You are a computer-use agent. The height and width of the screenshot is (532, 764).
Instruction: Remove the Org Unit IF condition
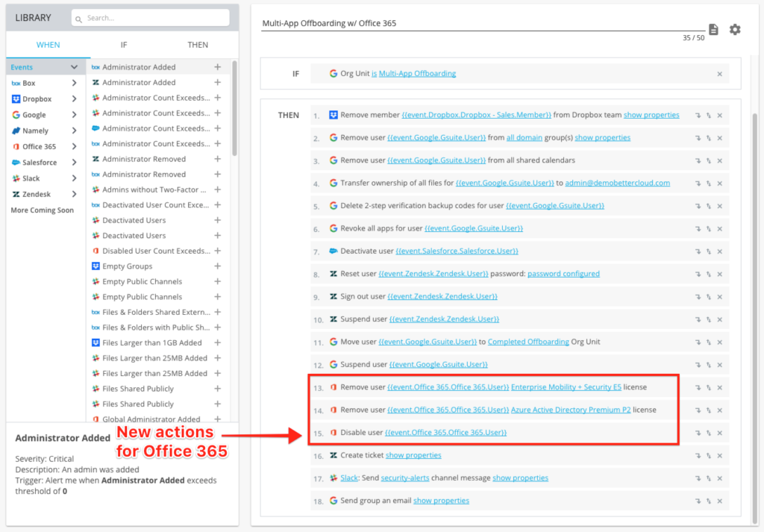coord(720,74)
